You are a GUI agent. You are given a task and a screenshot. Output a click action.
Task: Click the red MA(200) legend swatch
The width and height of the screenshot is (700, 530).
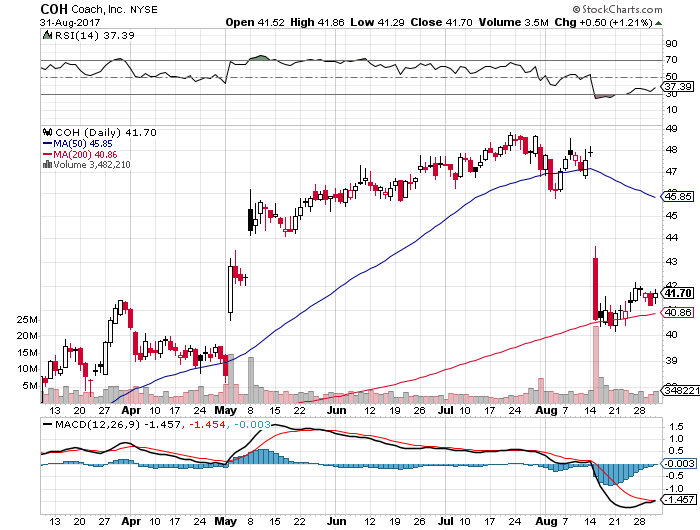coord(46,153)
